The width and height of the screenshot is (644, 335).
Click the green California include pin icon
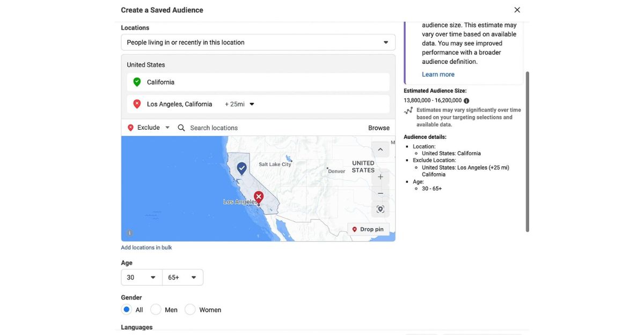137,82
